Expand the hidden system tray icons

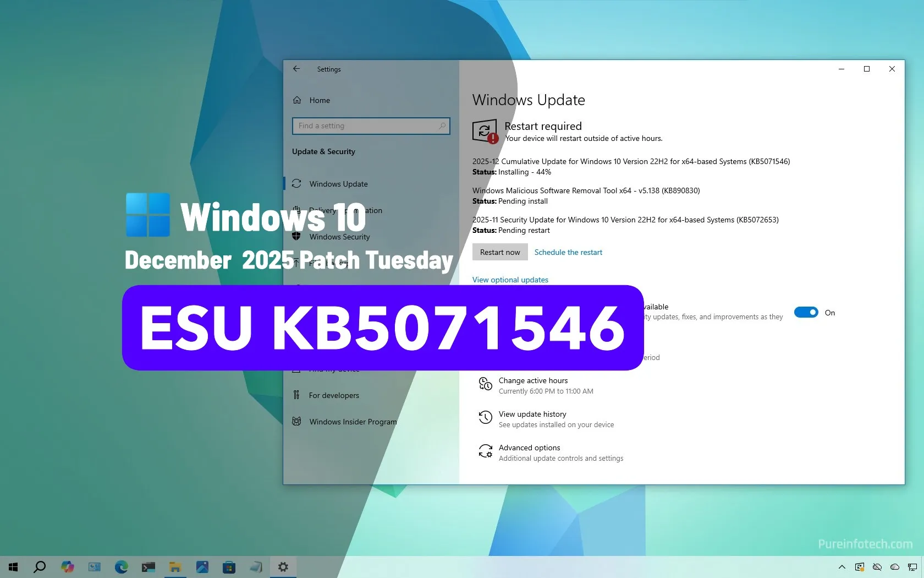pos(842,567)
